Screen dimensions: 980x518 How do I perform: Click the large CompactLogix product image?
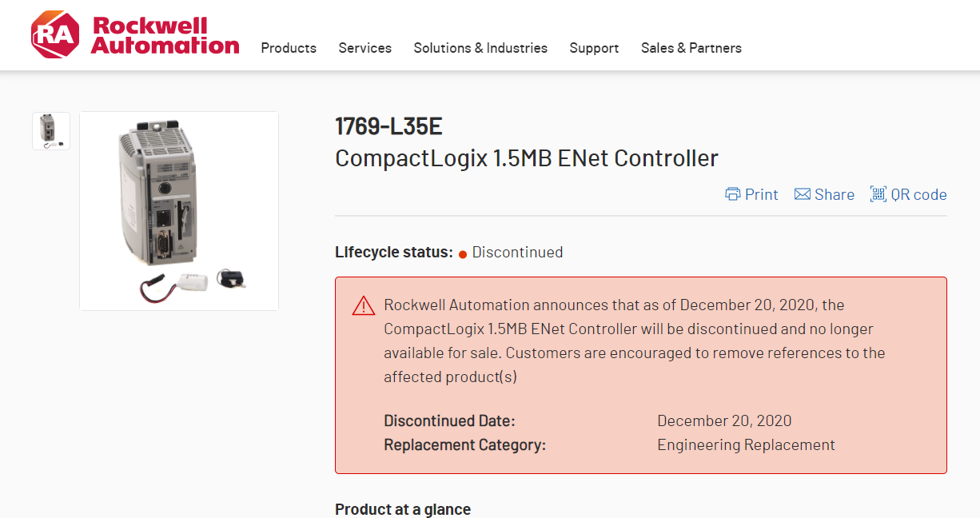(179, 211)
